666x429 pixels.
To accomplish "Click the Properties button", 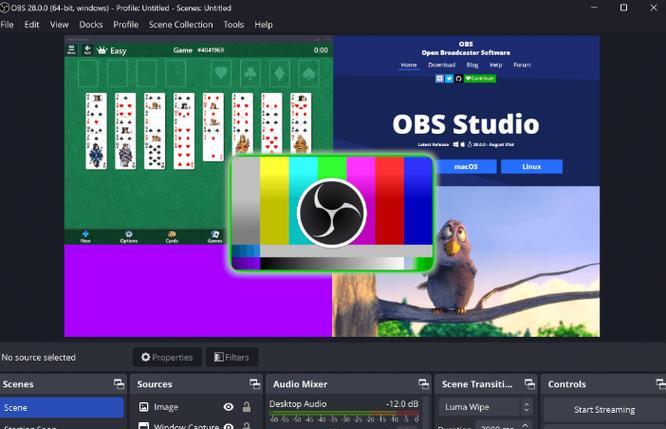I will click(167, 357).
